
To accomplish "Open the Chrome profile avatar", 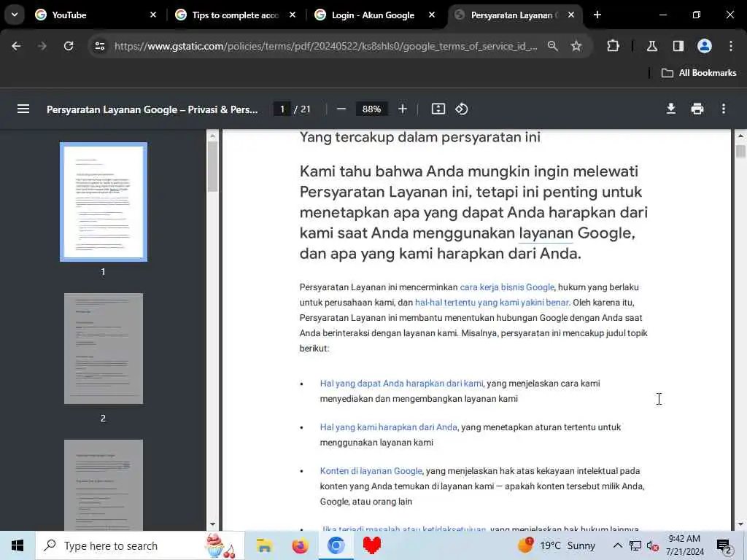I will click(x=705, y=46).
